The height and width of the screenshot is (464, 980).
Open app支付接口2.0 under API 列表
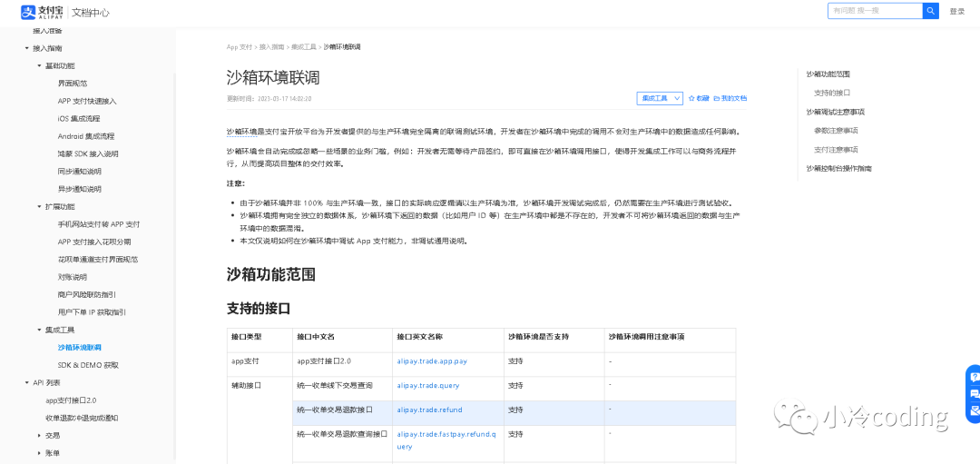pos(71,400)
